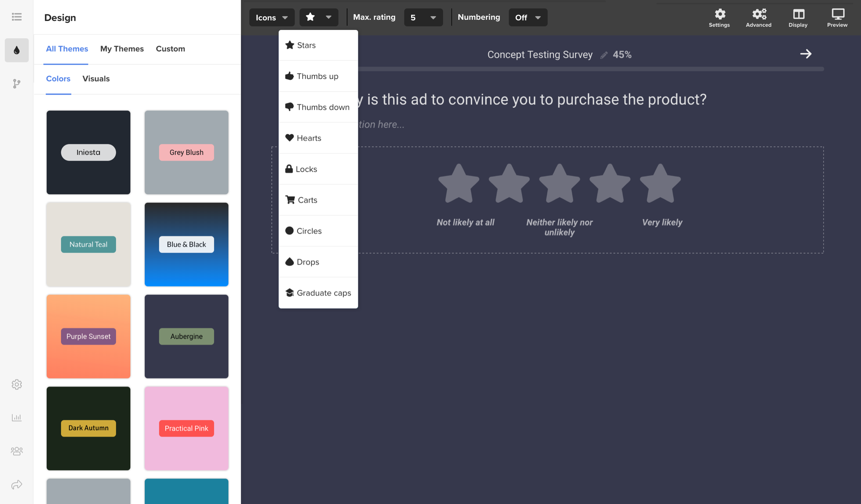Apply the Blue & Black theme

pyautogui.click(x=187, y=244)
